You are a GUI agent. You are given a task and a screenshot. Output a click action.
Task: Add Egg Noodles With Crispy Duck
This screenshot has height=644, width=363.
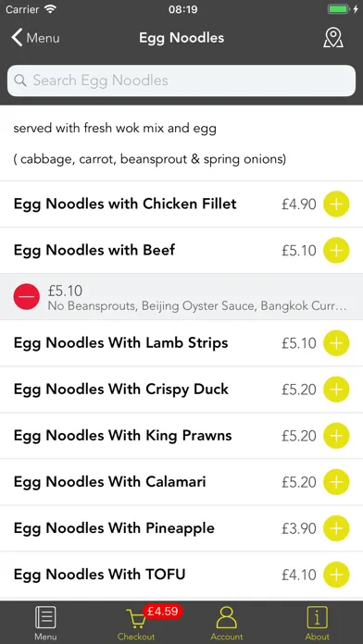coord(336,390)
